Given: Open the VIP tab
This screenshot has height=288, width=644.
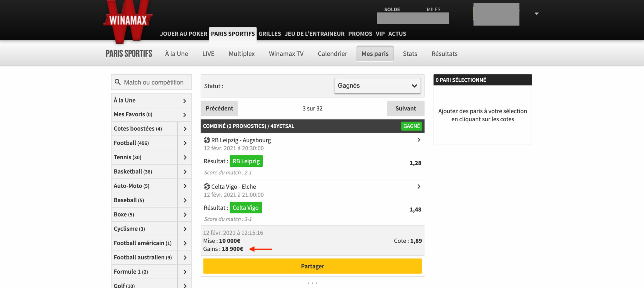Looking at the screenshot, I should coord(380,34).
